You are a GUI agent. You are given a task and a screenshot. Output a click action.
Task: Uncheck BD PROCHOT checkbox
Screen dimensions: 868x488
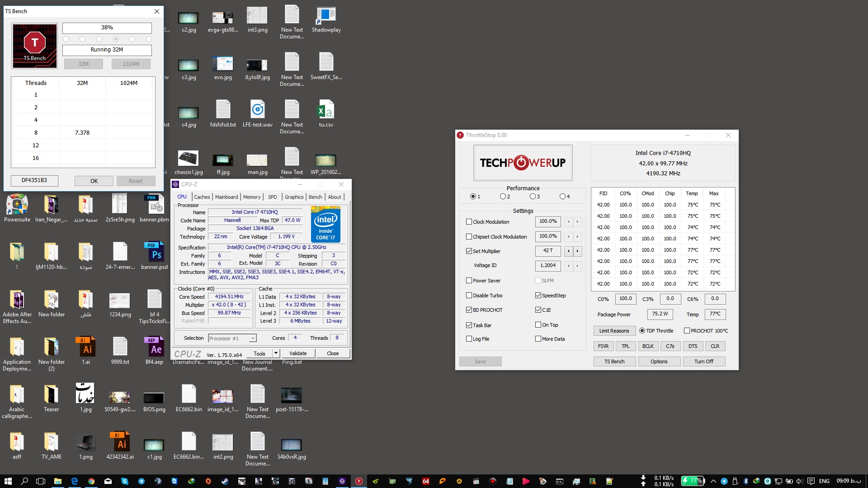point(469,310)
